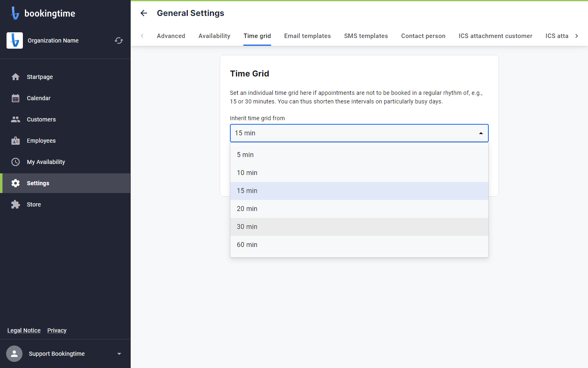
Task: Choose the 20 min option
Action: 359,209
